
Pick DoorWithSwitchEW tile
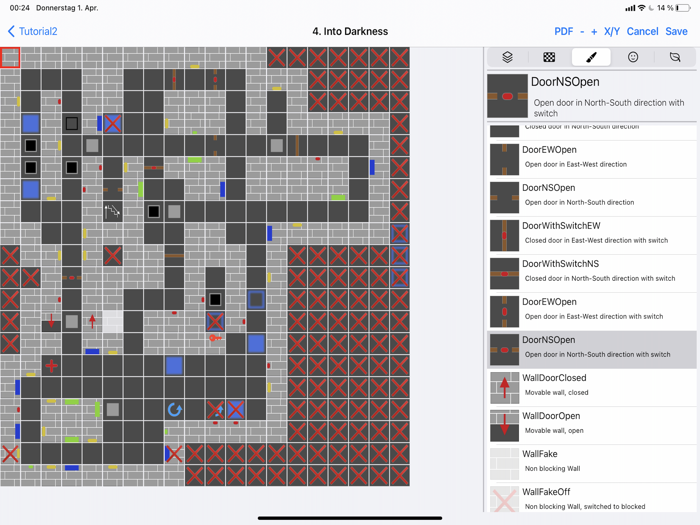tap(592, 235)
